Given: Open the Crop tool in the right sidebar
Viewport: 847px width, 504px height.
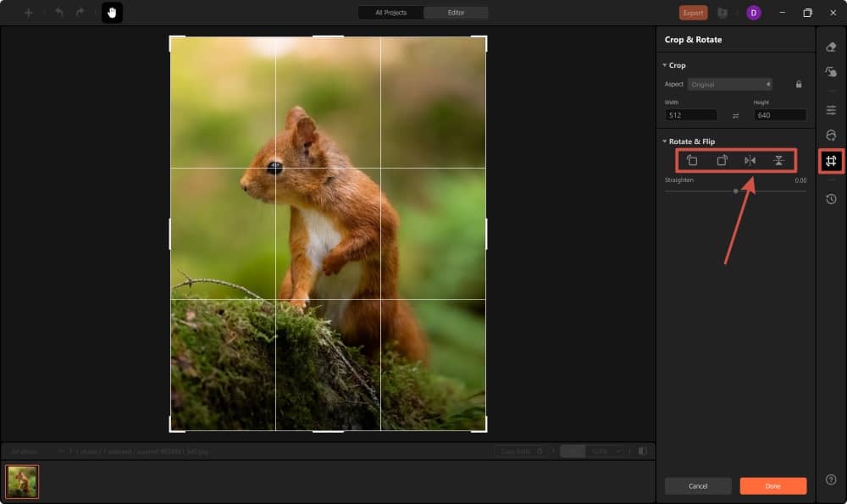Looking at the screenshot, I should pos(831,161).
